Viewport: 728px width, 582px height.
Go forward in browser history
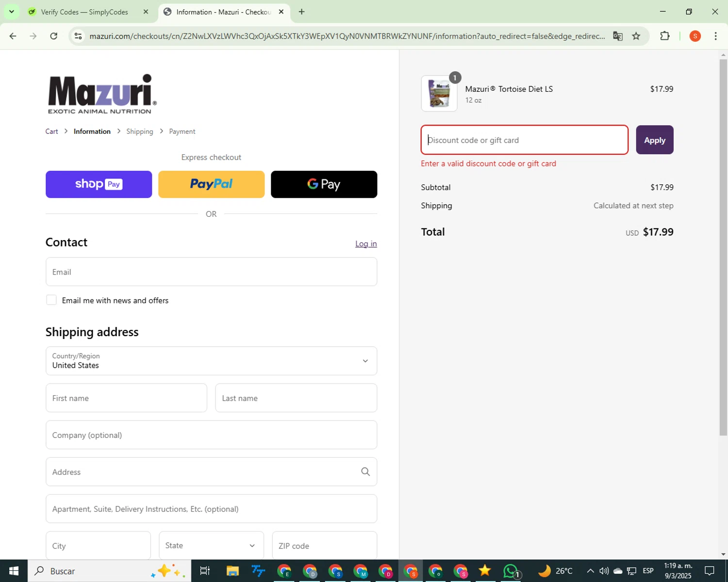33,36
